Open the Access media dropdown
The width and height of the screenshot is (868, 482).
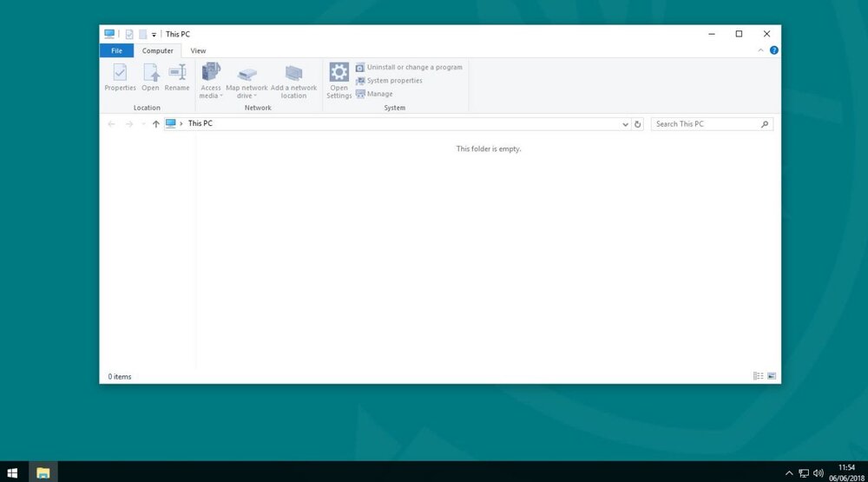tap(211, 81)
